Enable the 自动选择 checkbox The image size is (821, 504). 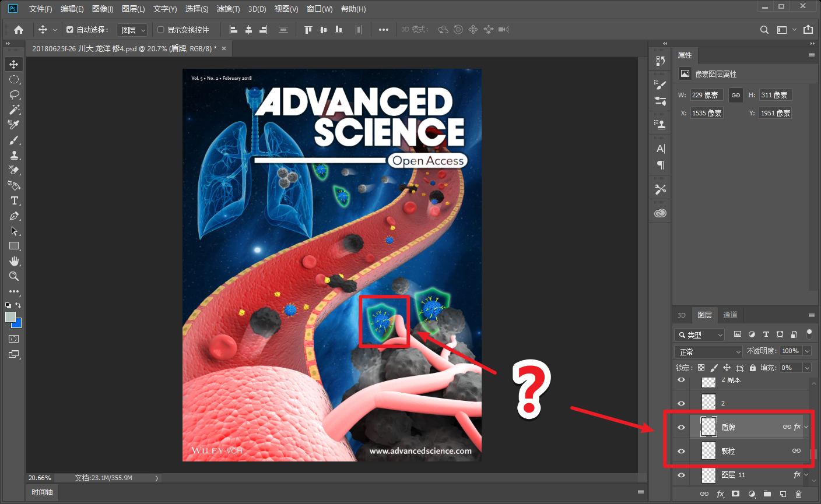(70, 30)
